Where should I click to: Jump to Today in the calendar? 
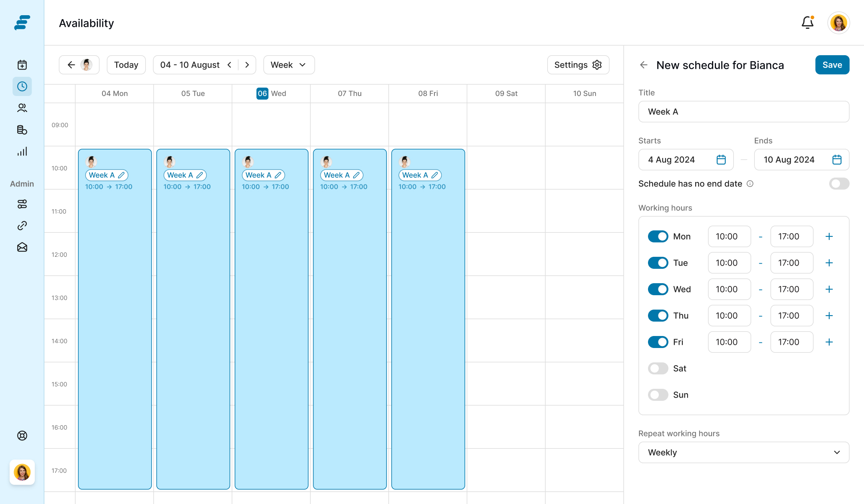126,65
